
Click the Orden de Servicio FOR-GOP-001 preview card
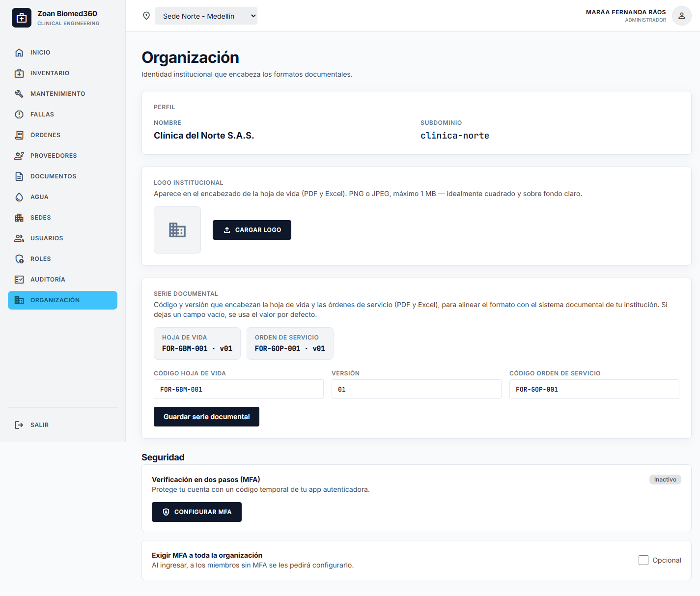290,343
